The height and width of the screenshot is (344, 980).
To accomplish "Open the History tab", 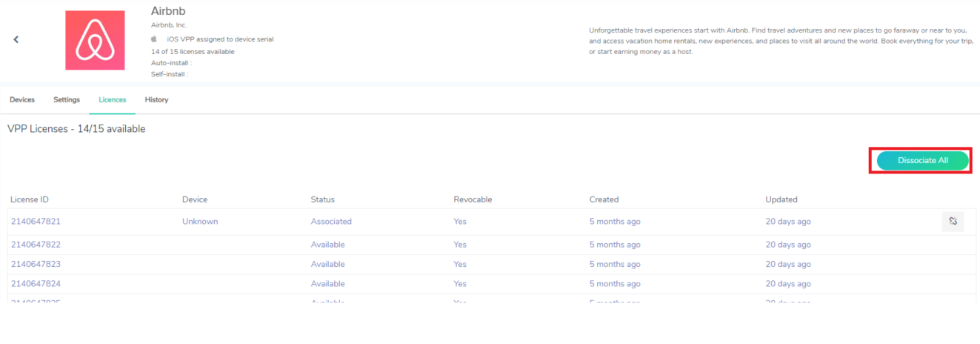I will click(x=156, y=99).
